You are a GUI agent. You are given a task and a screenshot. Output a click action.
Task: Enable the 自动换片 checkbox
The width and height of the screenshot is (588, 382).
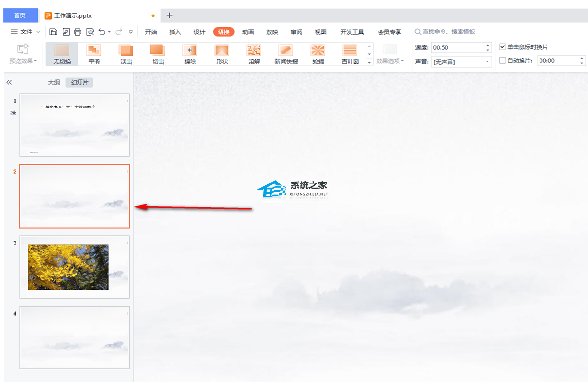(502, 61)
